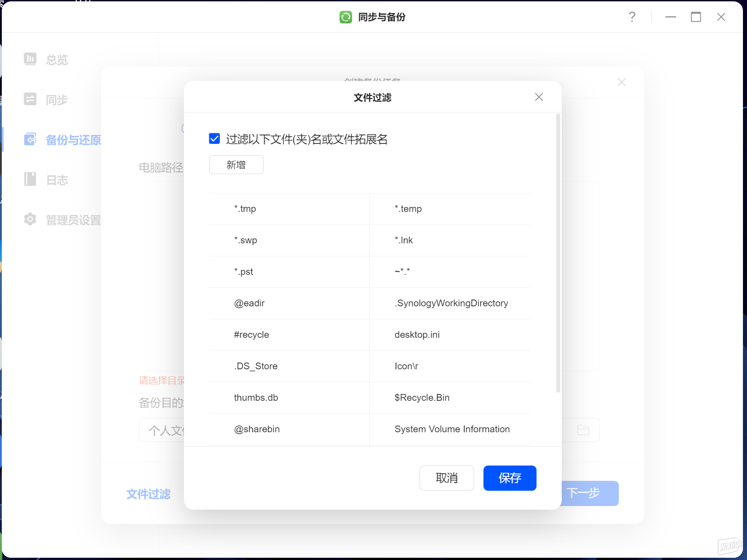
Task: Open the 同步 sync sidebar icon
Action: (30, 99)
